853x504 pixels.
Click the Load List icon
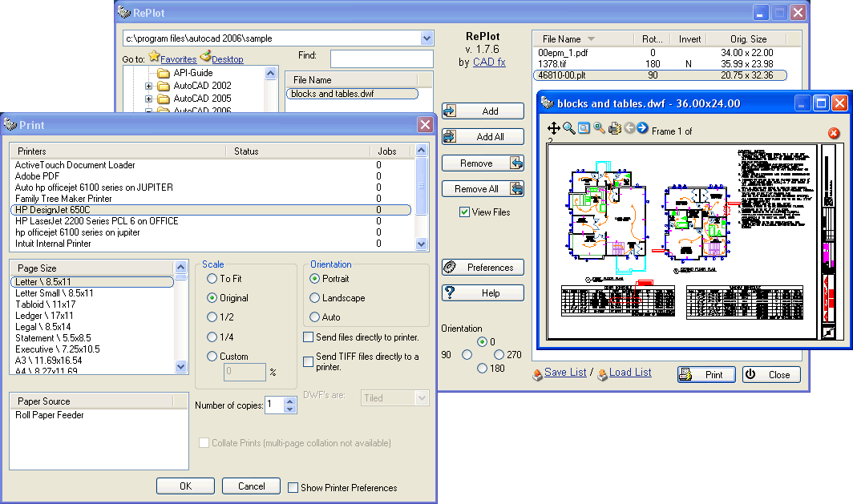602,375
